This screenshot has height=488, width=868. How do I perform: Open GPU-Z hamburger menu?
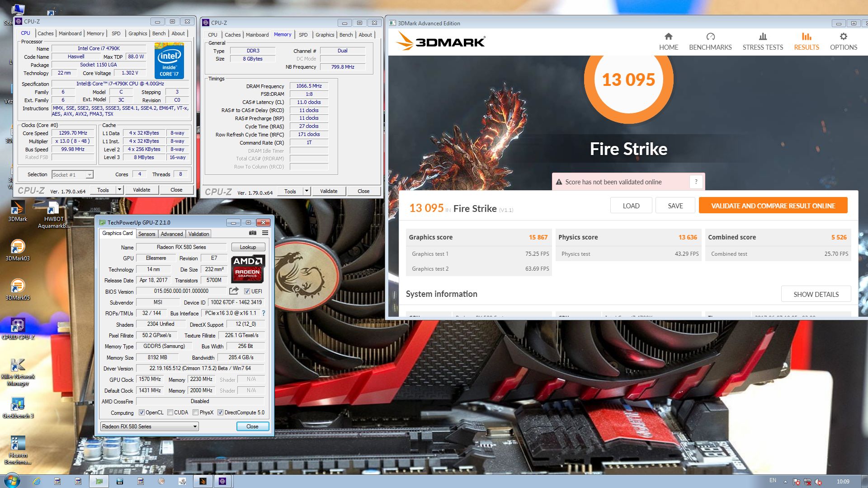pyautogui.click(x=265, y=233)
